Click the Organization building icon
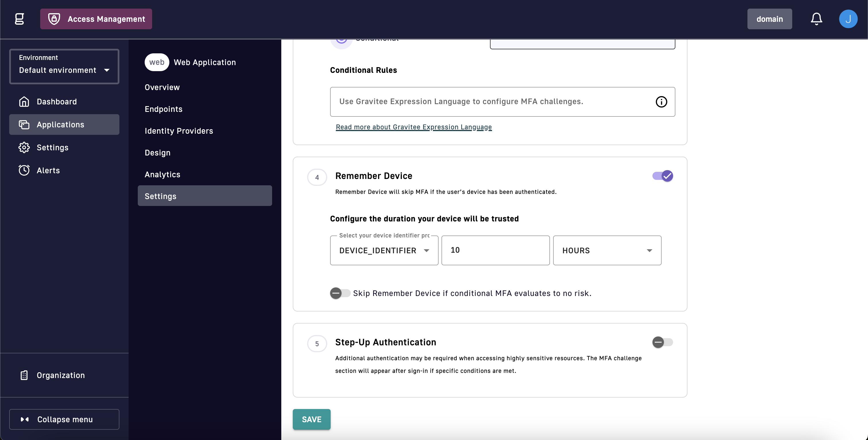 tap(24, 375)
